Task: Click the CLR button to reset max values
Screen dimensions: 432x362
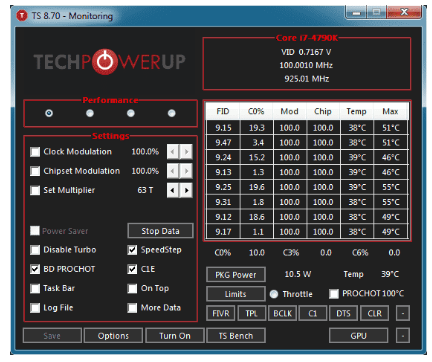Action: click(374, 313)
